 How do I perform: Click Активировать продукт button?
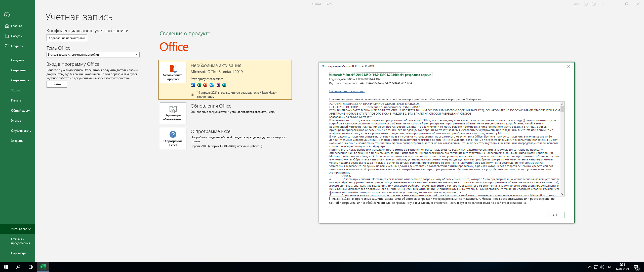[173, 73]
